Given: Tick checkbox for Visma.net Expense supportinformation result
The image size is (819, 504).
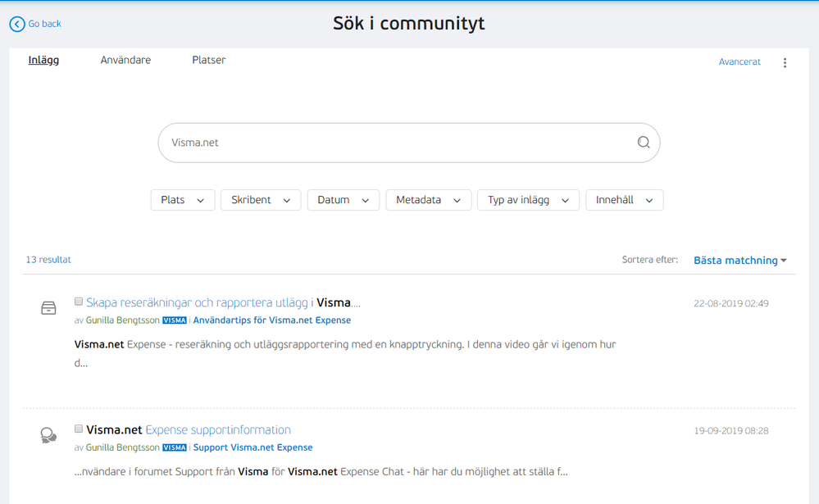Looking at the screenshot, I should click(x=79, y=429).
